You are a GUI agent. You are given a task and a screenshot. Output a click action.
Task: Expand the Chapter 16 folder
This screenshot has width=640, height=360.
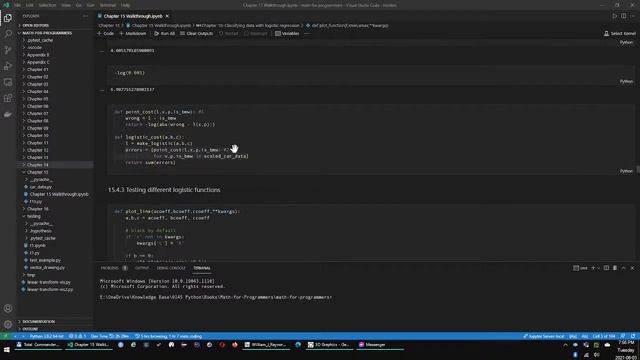pyautogui.click(x=38, y=209)
